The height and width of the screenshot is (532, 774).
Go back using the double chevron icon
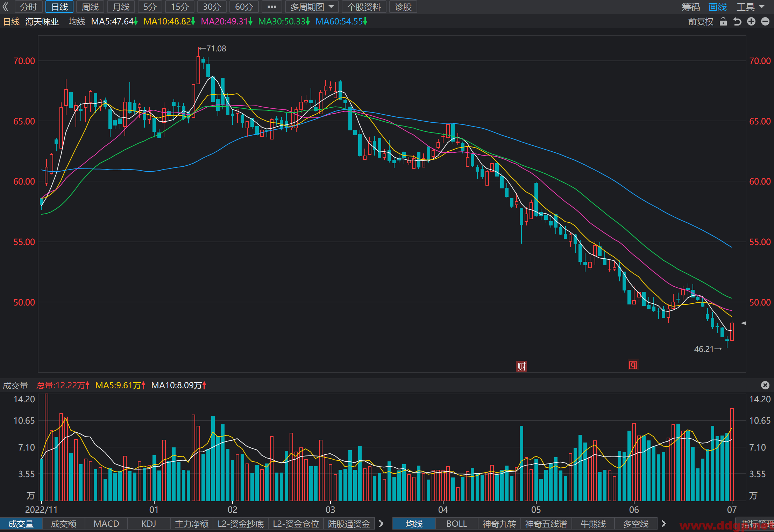pos(5,7)
